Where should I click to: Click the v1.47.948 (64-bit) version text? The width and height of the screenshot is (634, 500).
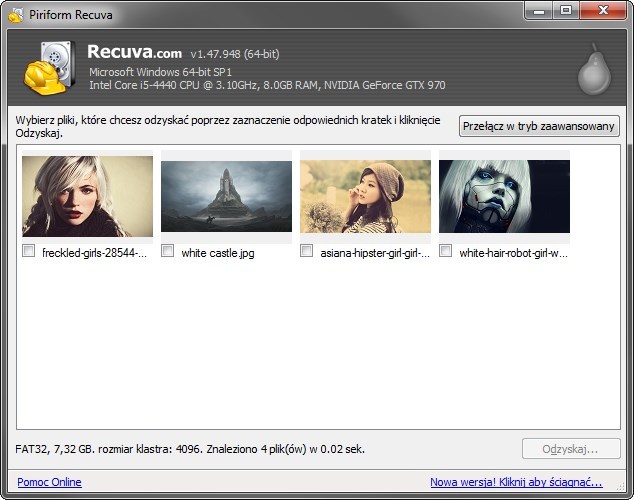click(x=235, y=54)
